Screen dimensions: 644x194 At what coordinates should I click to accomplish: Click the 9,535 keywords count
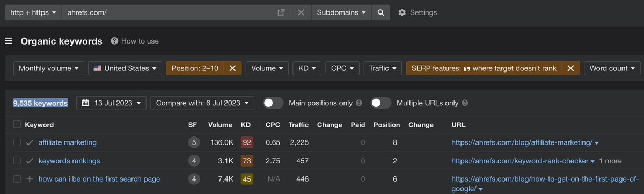pos(40,103)
